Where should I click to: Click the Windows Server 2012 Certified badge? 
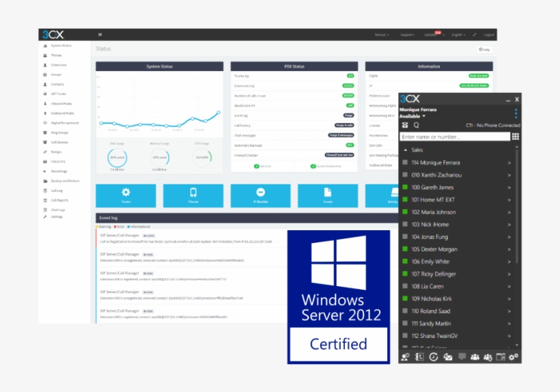[339, 297]
